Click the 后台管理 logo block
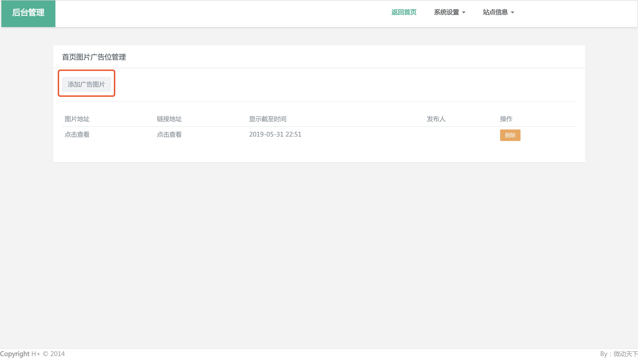The height and width of the screenshot is (364, 638). [28, 14]
